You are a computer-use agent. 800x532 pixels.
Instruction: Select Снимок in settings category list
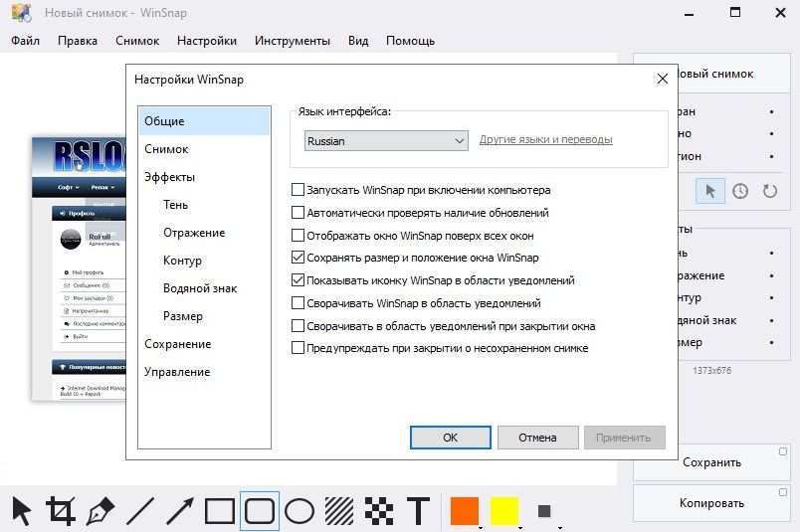click(204, 149)
